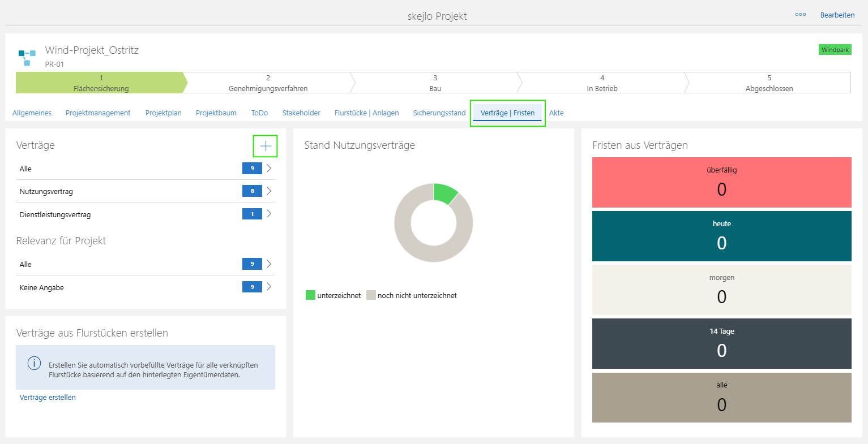
Task: Click the Verträge erstellen link
Action: point(48,397)
